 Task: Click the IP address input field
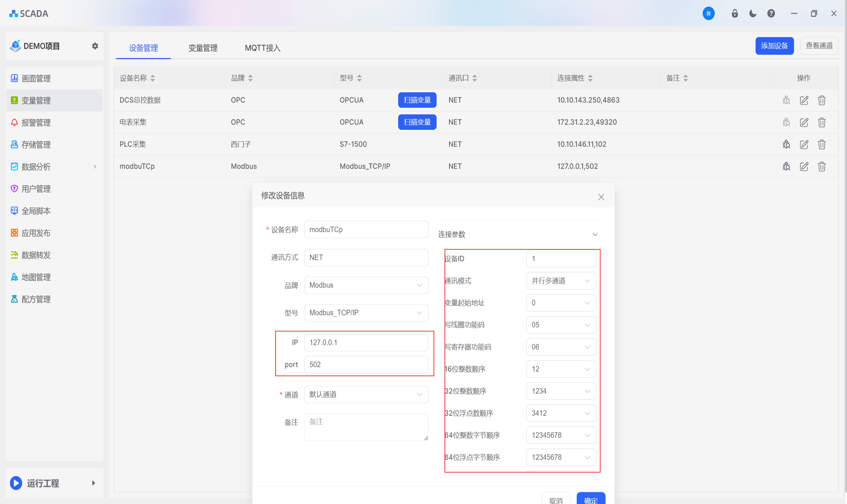(x=366, y=342)
